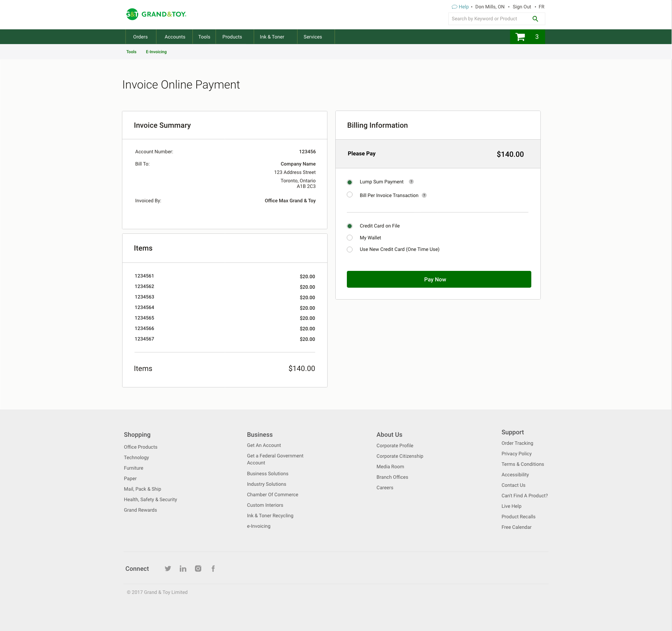Open the Technology footer link
This screenshot has width=672, height=631.
[x=136, y=457]
